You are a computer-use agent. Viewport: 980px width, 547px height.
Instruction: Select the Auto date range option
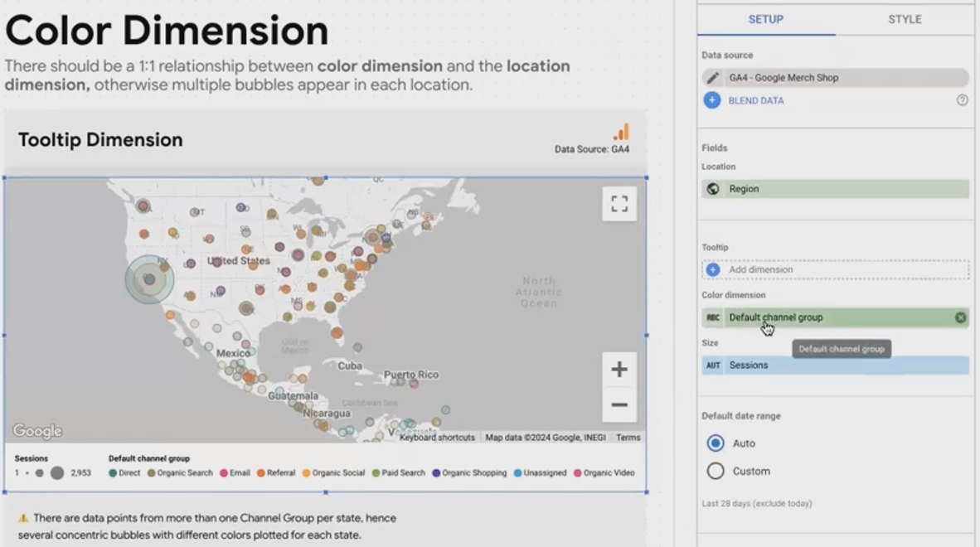point(716,443)
